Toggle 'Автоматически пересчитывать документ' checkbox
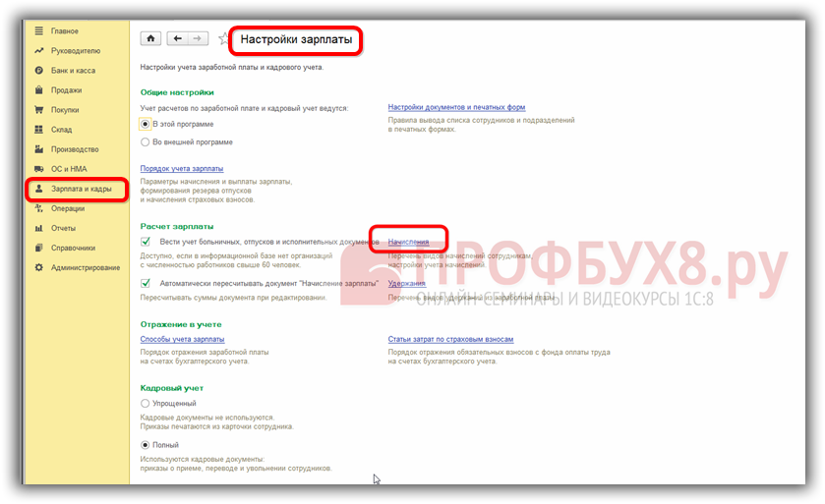The width and height of the screenshot is (825, 504). pos(146,284)
